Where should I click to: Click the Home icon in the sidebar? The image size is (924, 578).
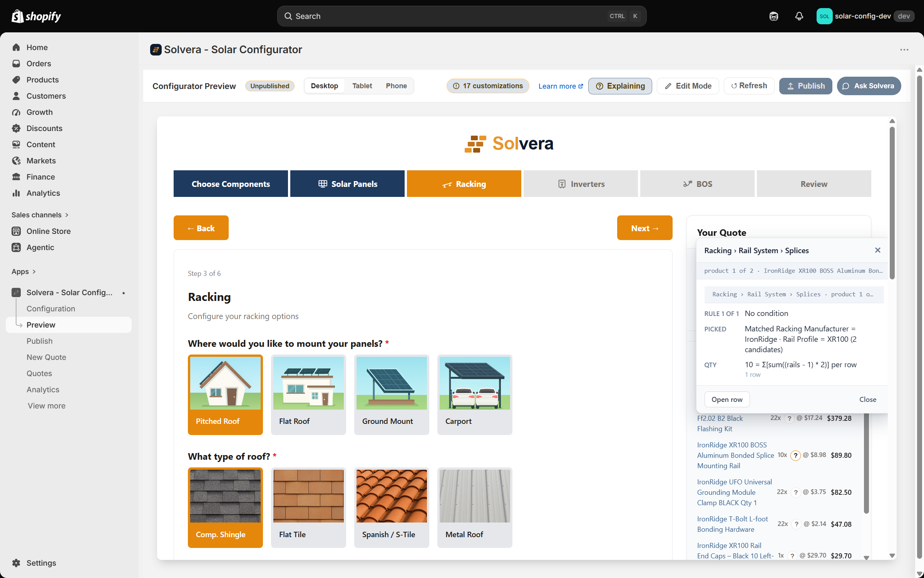pyautogui.click(x=16, y=47)
